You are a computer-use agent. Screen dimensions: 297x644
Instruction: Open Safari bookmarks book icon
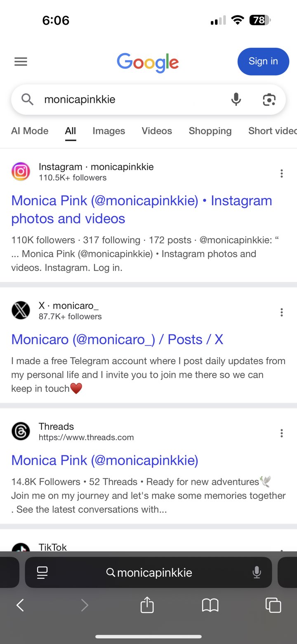pyautogui.click(x=210, y=606)
